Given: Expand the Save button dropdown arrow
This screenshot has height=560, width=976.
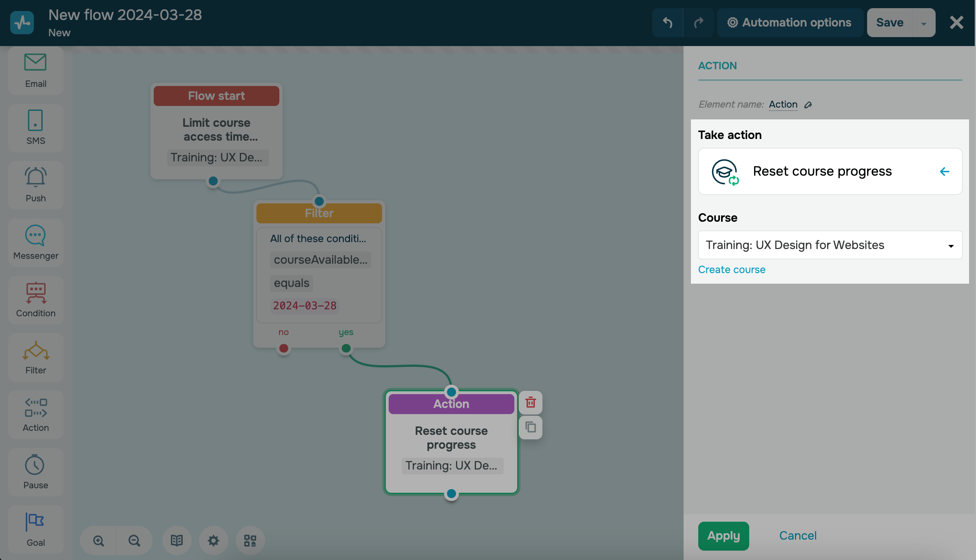Looking at the screenshot, I should [924, 23].
